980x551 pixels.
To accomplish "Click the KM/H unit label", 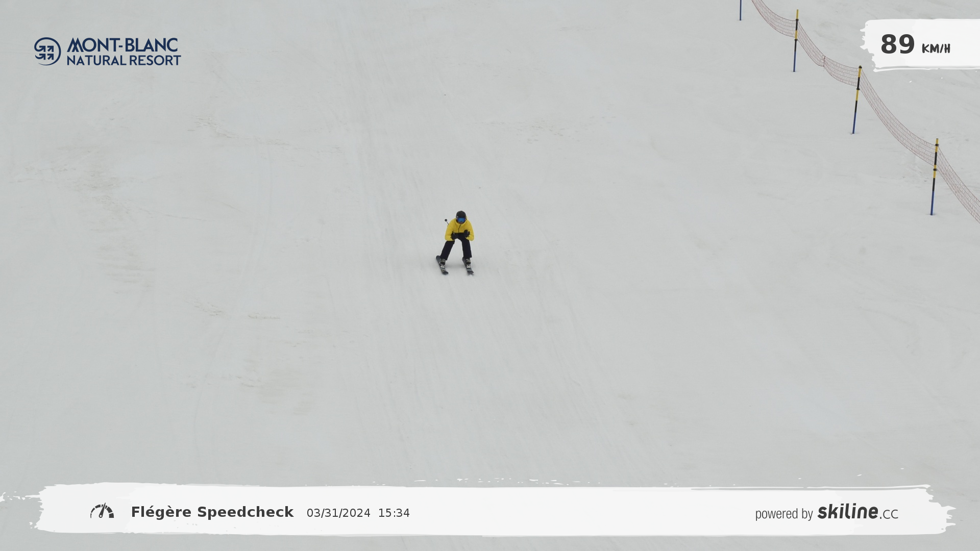I will coord(936,49).
